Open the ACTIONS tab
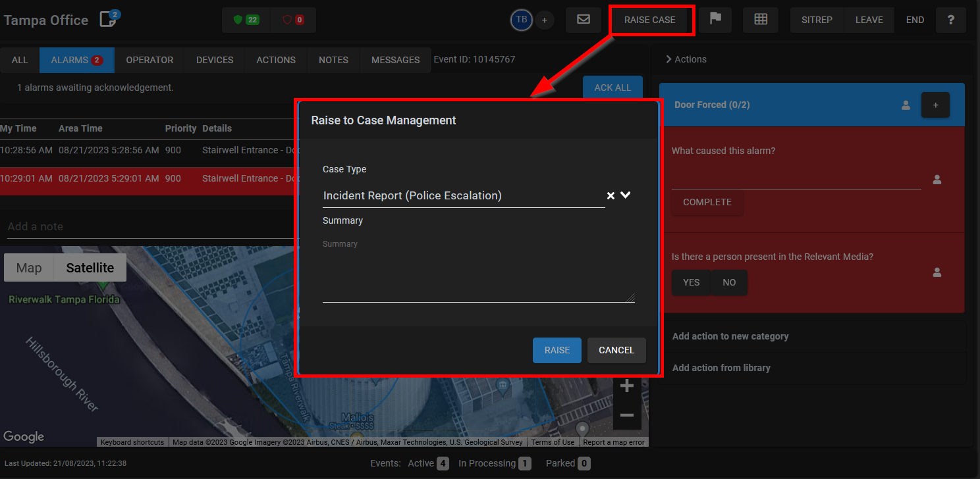Image resolution: width=980 pixels, height=479 pixels. click(276, 60)
